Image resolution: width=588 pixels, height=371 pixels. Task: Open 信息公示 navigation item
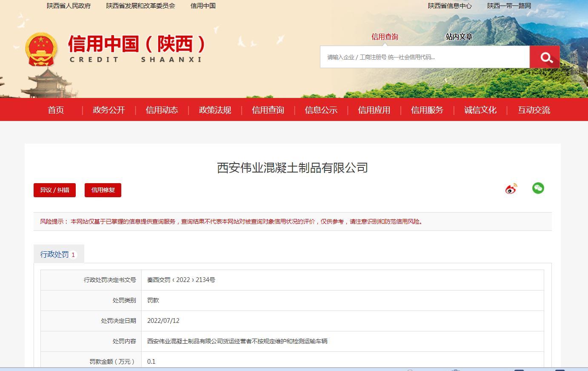click(321, 110)
